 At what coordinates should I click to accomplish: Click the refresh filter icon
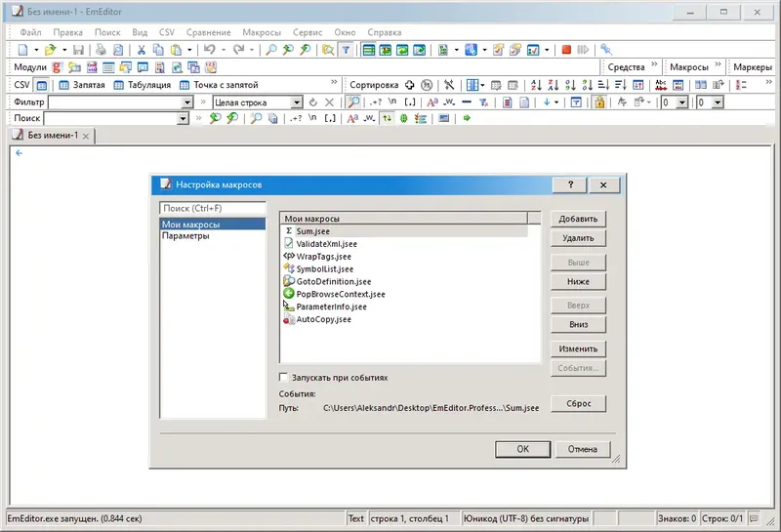[312, 102]
